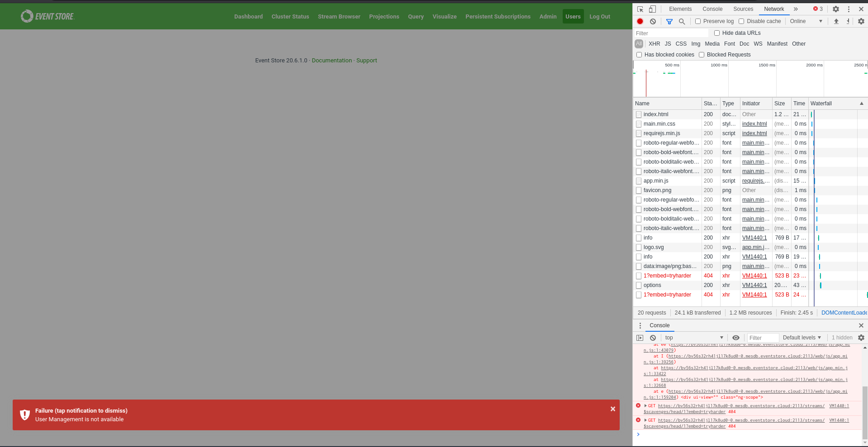868x447 pixels.
Task: Expand the first GET 404 console error
Action: pyautogui.click(x=645, y=406)
